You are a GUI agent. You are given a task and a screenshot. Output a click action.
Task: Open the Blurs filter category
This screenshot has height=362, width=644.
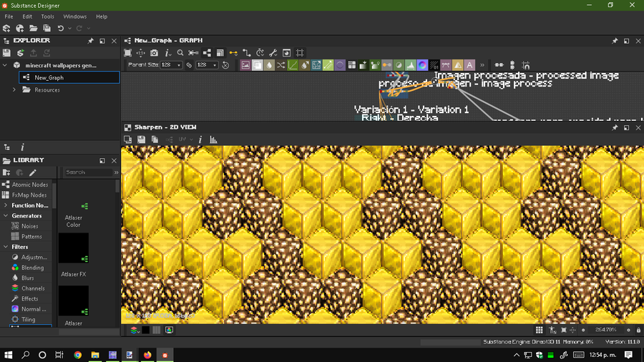point(27,278)
